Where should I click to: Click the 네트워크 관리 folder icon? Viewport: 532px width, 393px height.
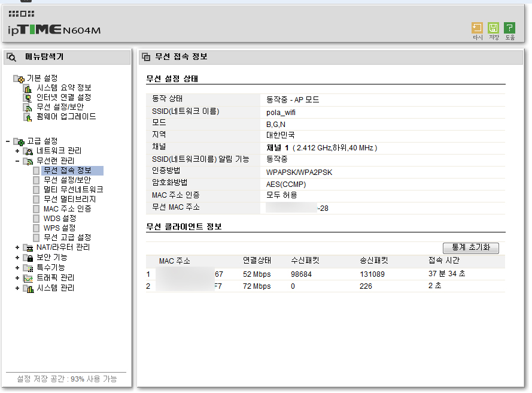(x=28, y=151)
